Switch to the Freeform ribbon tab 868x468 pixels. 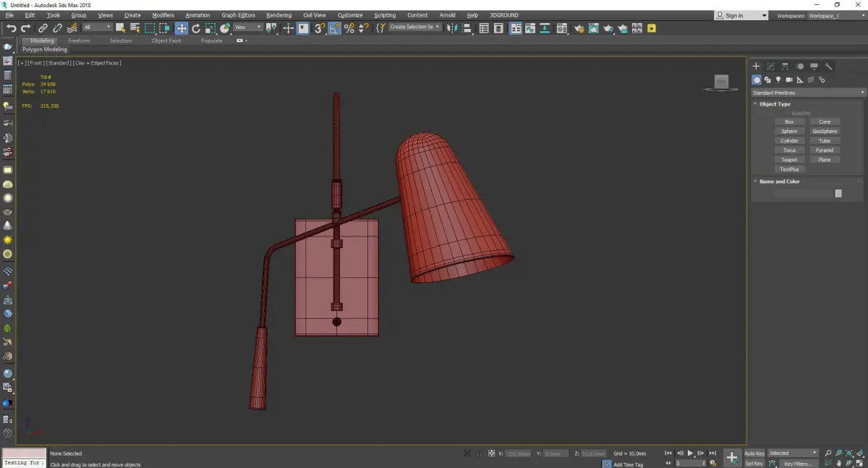(x=79, y=41)
